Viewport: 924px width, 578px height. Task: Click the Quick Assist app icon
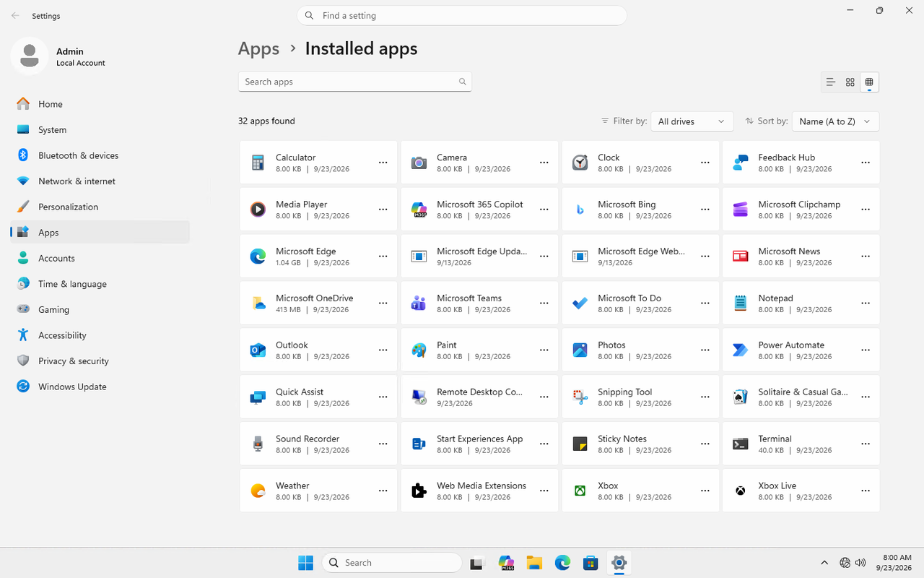pyautogui.click(x=258, y=397)
